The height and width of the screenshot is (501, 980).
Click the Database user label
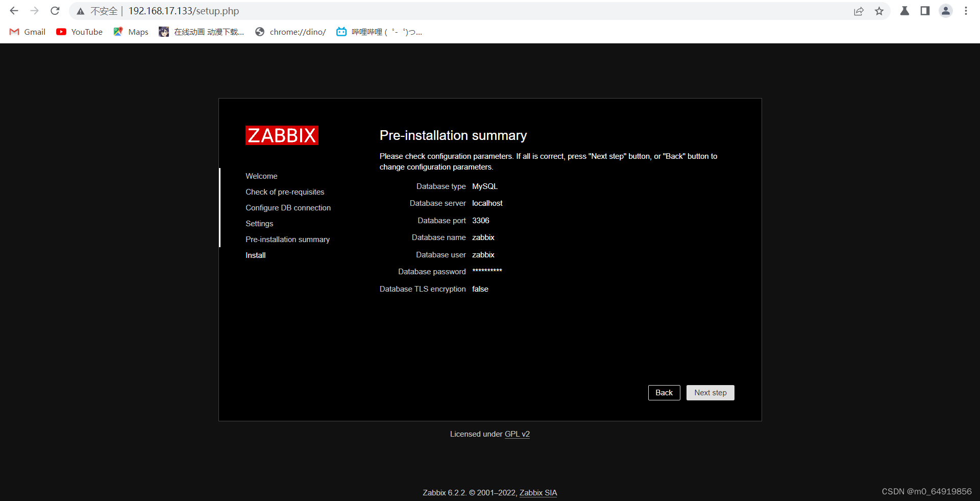pyautogui.click(x=440, y=255)
